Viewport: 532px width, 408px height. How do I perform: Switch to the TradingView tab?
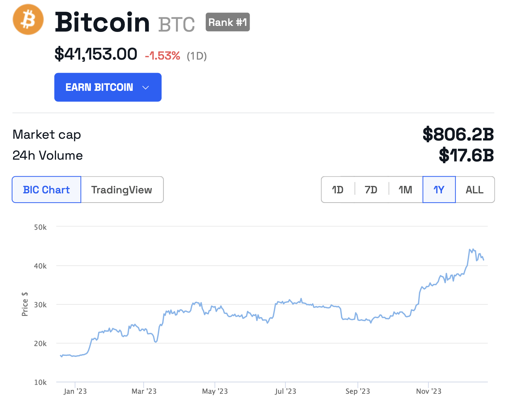click(x=122, y=190)
